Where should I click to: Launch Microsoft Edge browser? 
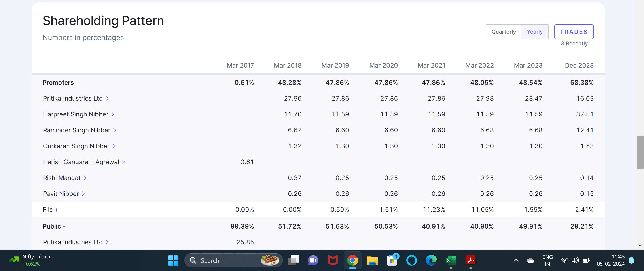pyautogui.click(x=431, y=260)
